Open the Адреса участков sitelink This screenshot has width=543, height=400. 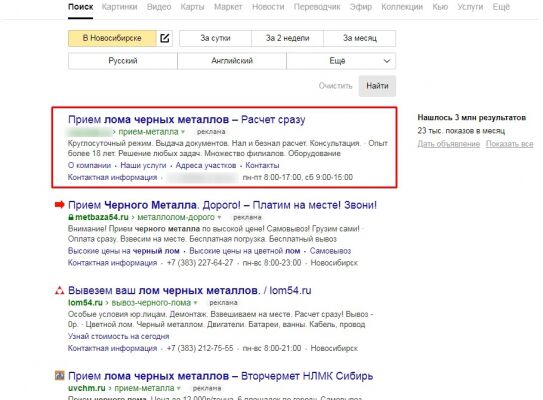[x=206, y=166]
